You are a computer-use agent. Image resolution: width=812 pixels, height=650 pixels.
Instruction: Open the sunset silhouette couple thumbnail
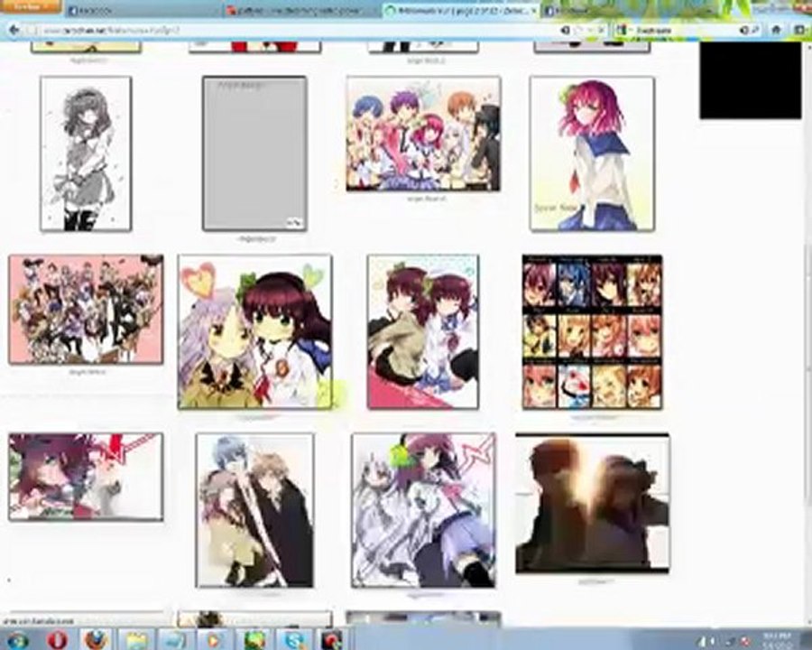click(592, 504)
